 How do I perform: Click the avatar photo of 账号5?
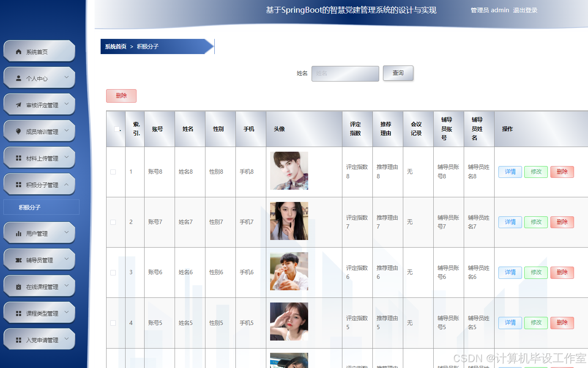pos(289,322)
